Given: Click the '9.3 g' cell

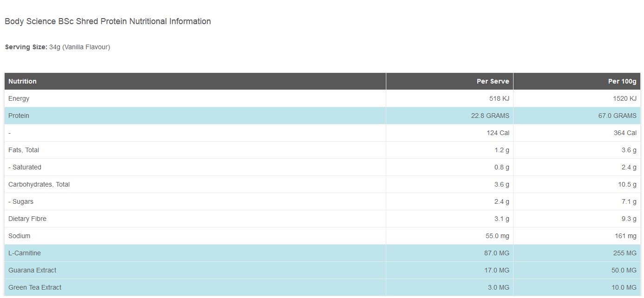Looking at the screenshot, I should tap(577, 219).
